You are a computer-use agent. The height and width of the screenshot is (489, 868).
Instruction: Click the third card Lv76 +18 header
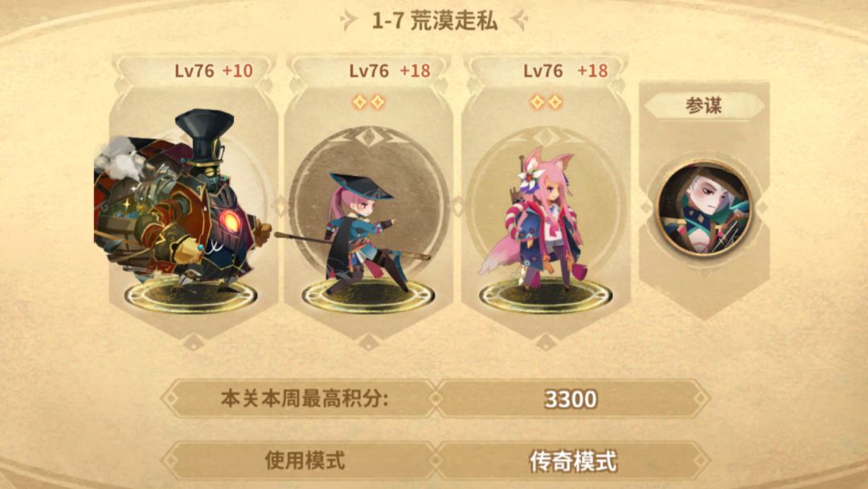pyautogui.click(x=565, y=71)
